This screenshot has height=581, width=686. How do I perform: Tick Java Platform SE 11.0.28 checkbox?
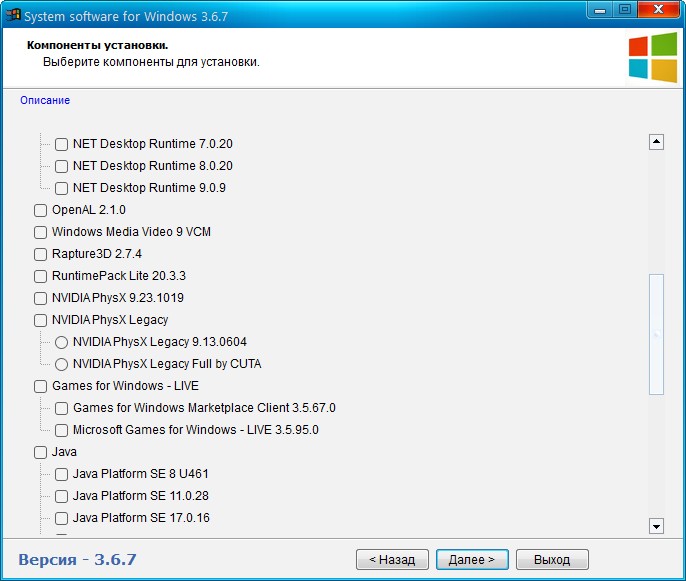pyautogui.click(x=61, y=496)
